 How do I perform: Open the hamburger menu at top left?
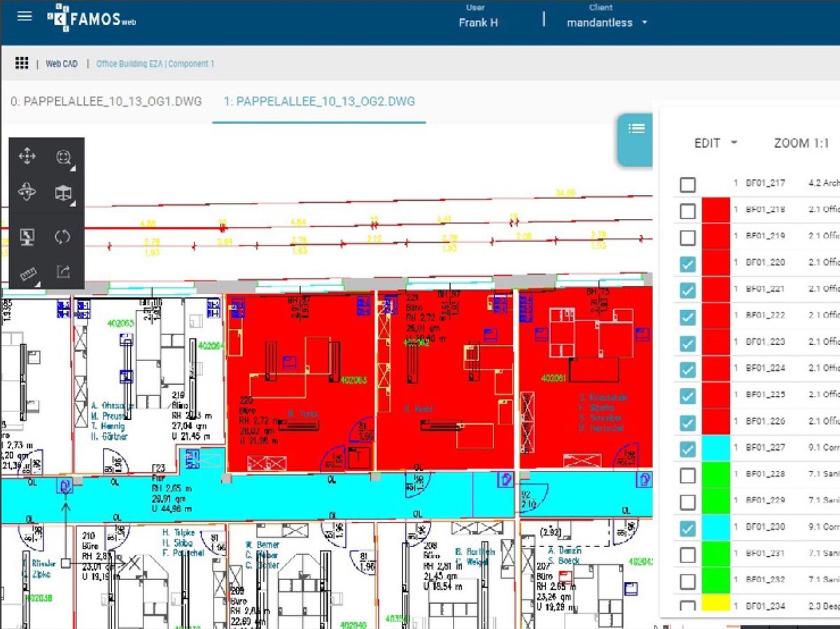[x=23, y=17]
